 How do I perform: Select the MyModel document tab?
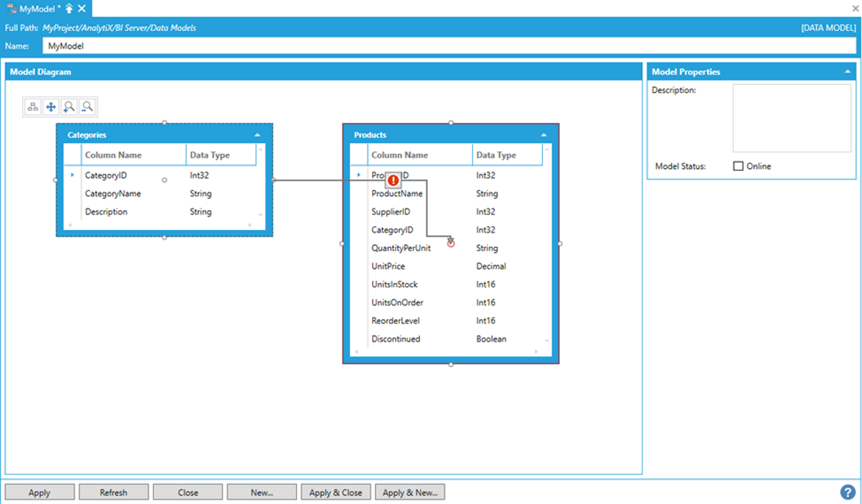pyautogui.click(x=38, y=8)
